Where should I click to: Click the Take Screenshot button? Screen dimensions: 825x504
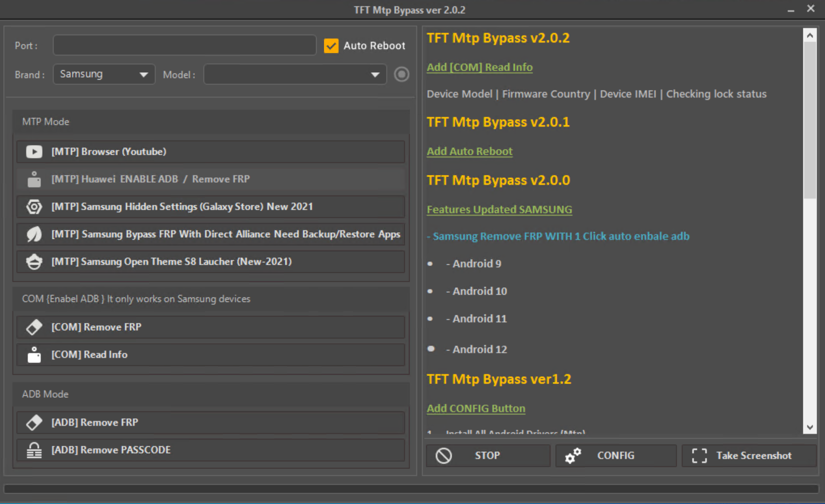click(749, 455)
